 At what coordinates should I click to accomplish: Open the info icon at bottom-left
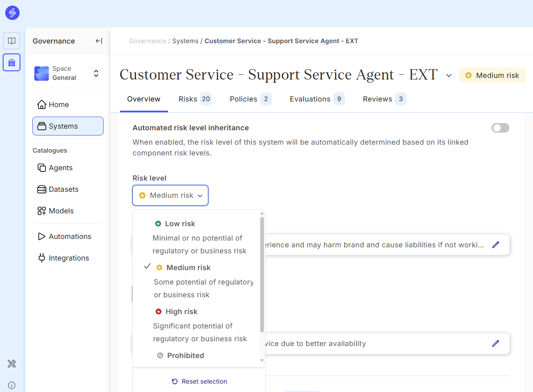12,385
